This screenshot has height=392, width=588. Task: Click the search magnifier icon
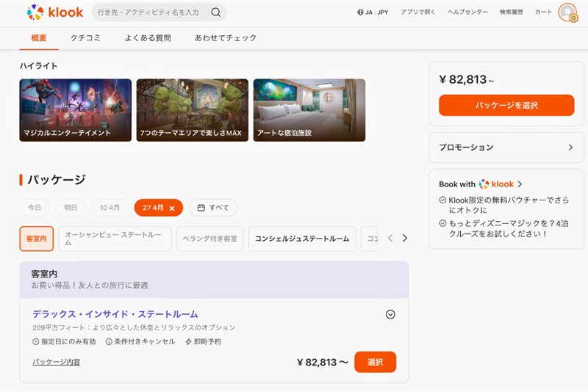click(215, 12)
